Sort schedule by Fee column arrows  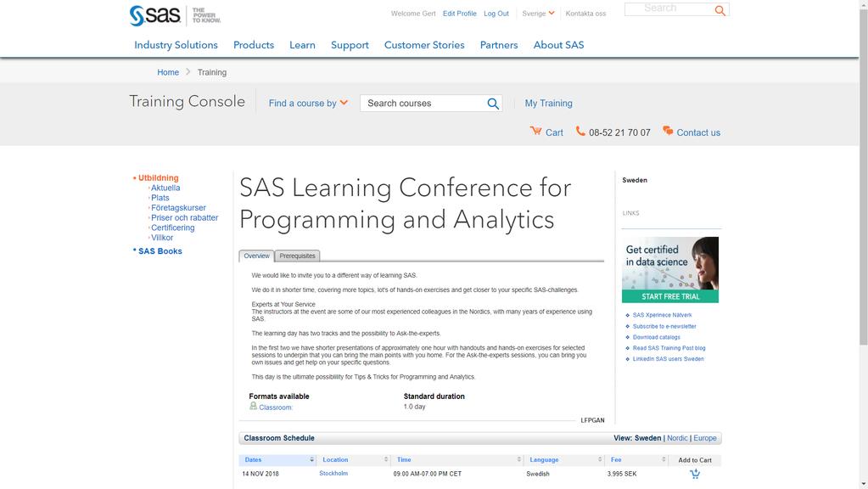coord(664,459)
